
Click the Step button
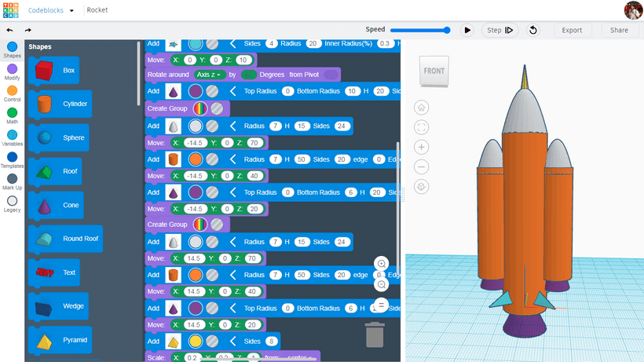pos(499,30)
